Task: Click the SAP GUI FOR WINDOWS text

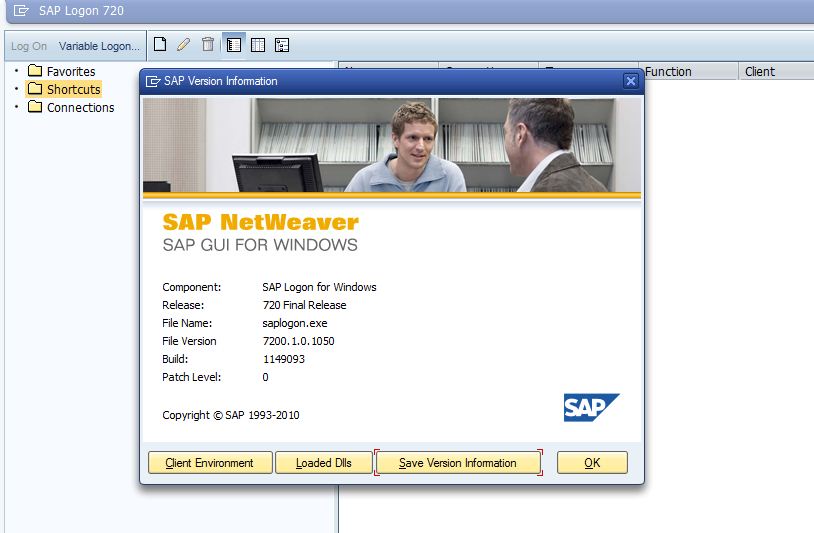Action: tap(260, 245)
